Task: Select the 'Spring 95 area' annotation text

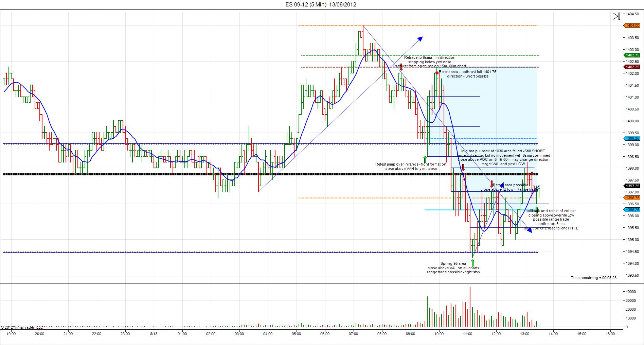Action: 453,263
